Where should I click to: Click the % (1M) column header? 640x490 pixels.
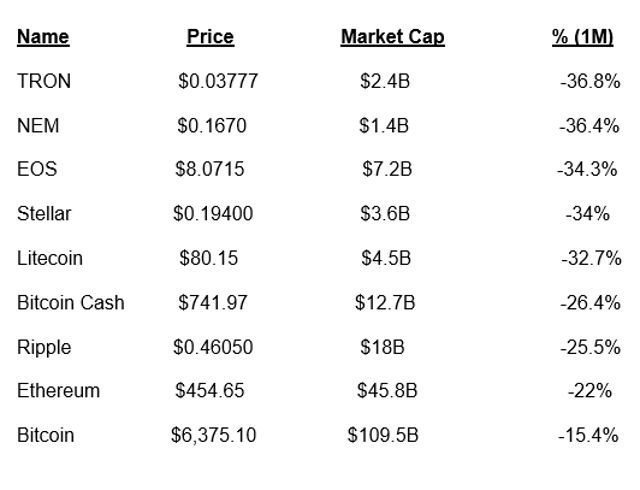pyautogui.click(x=583, y=38)
